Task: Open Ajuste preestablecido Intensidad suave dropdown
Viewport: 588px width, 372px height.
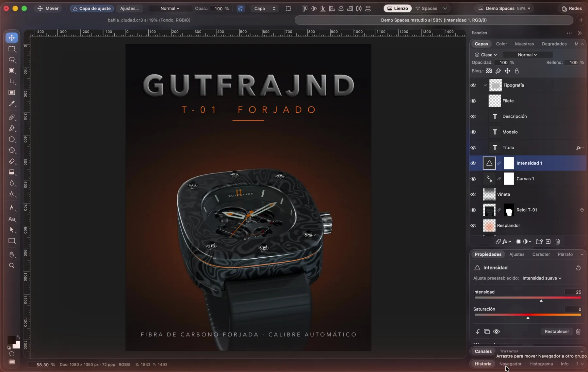Action: (542, 278)
